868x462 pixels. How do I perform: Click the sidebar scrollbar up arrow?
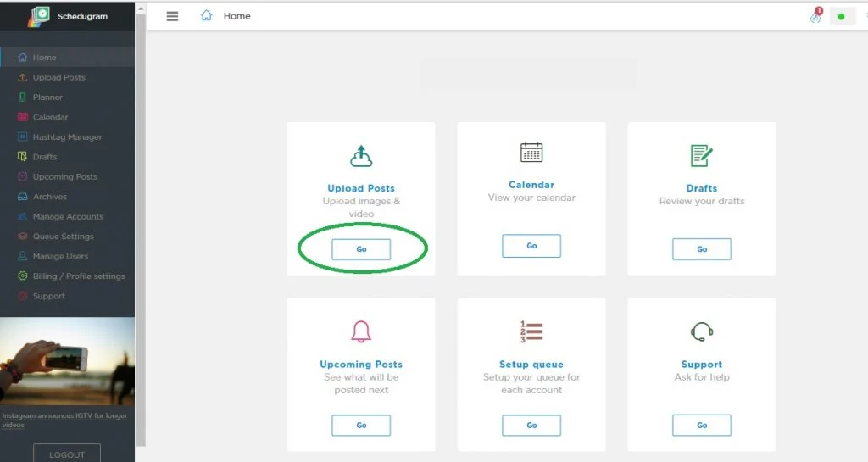click(x=141, y=8)
